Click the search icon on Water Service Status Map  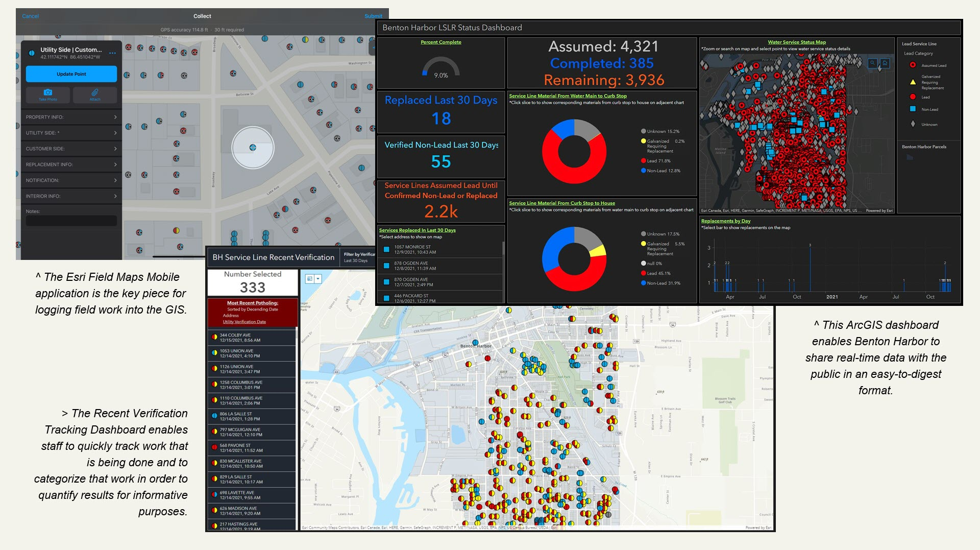[872, 63]
